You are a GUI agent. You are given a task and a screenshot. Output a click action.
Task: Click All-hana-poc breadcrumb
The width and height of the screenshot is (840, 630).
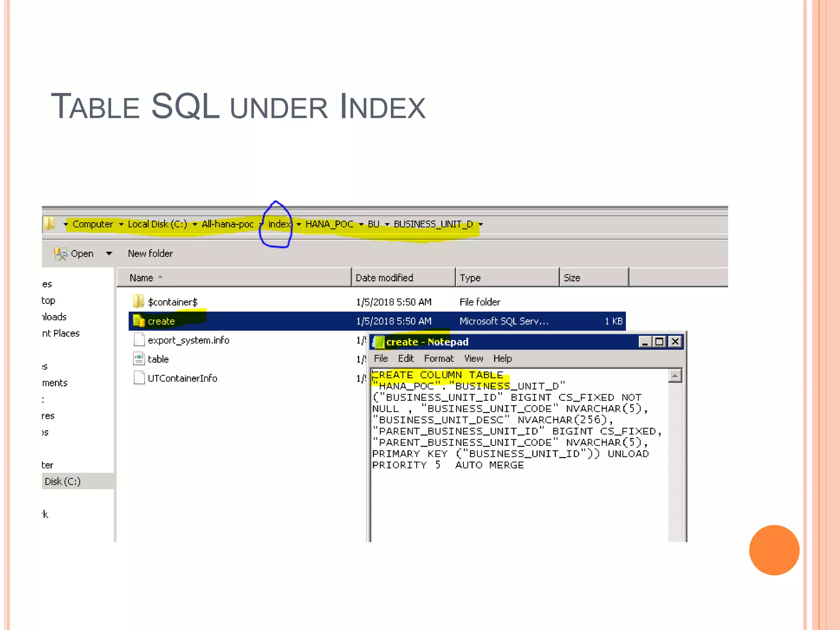228,224
